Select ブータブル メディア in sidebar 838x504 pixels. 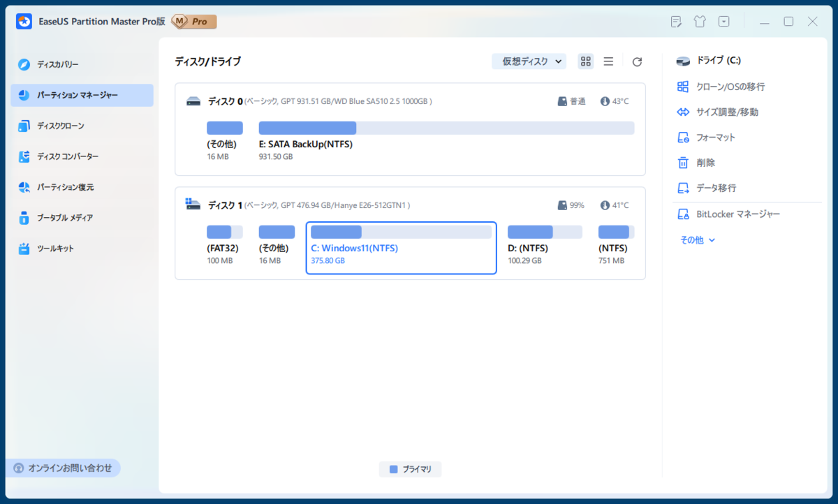(x=82, y=218)
